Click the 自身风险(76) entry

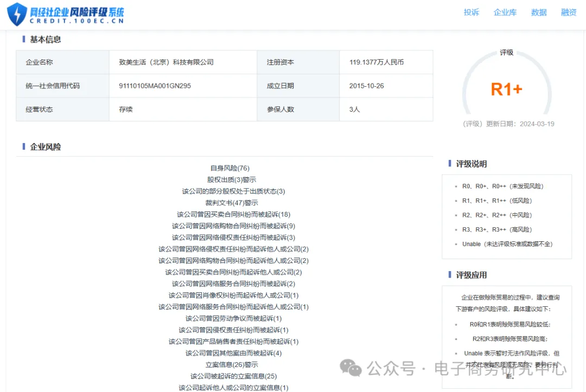click(230, 169)
